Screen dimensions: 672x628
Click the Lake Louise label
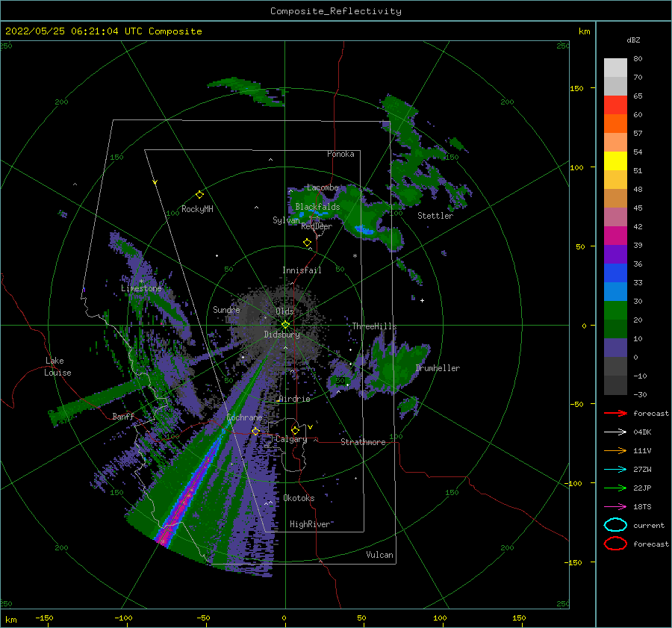tap(57, 367)
